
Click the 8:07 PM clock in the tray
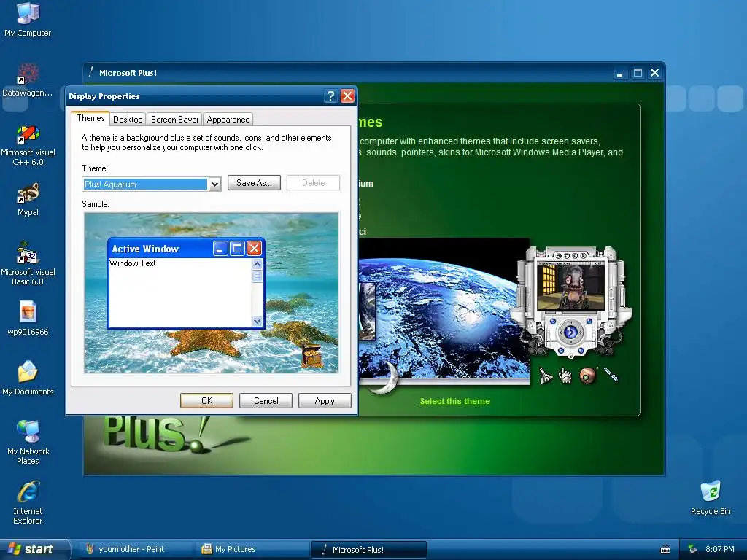(x=719, y=549)
